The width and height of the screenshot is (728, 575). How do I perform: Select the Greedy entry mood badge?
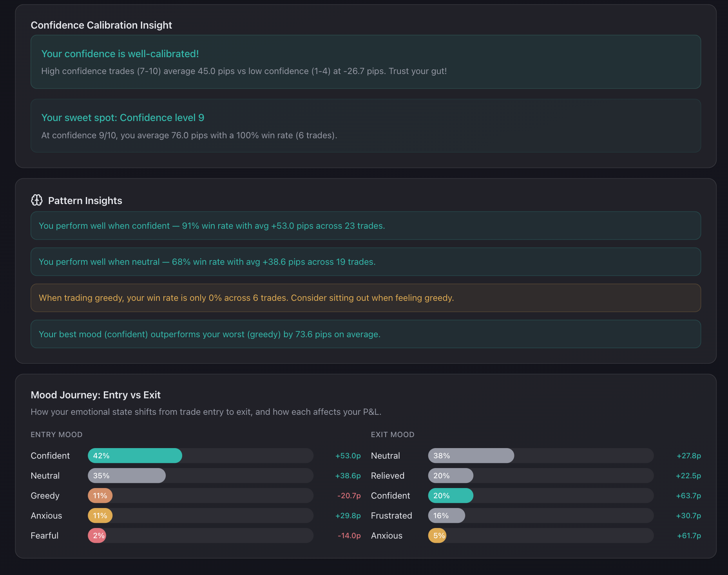pos(100,495)
